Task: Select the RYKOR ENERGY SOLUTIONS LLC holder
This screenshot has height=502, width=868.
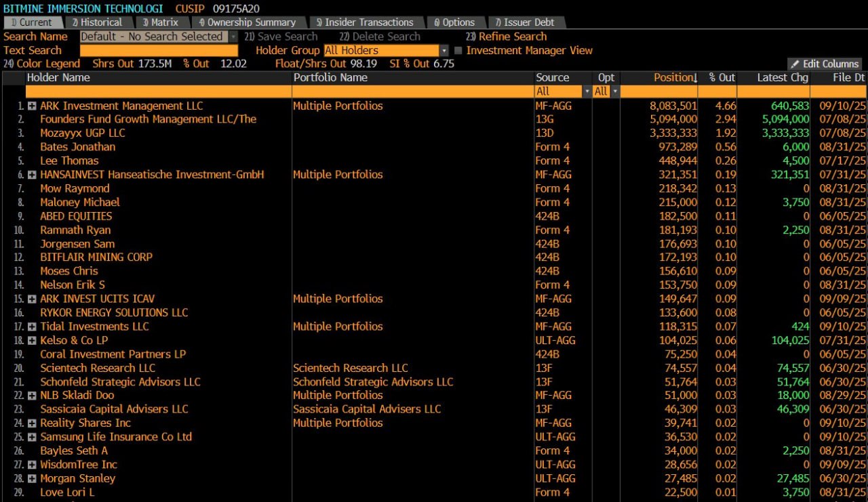Action: tap(114, 313)
